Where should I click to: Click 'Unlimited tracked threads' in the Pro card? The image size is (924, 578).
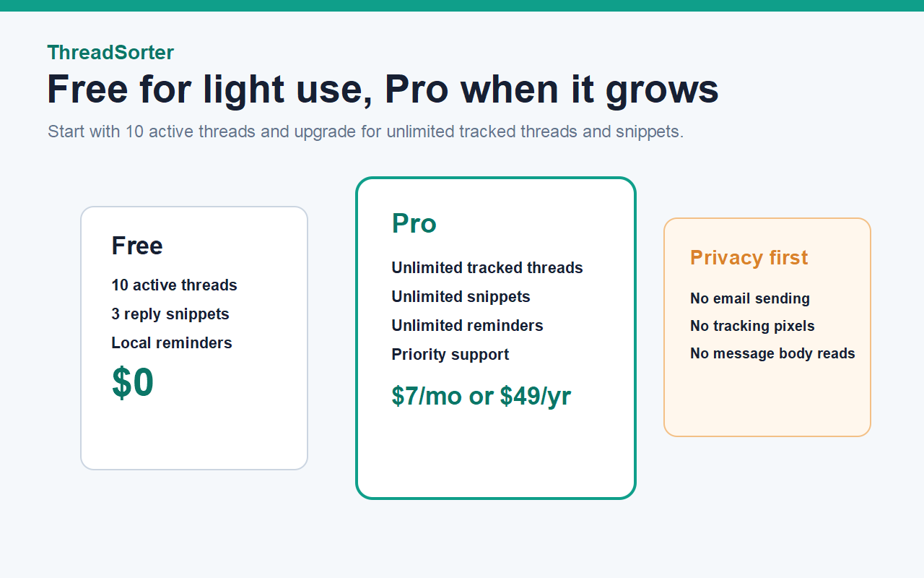(487, 268)
